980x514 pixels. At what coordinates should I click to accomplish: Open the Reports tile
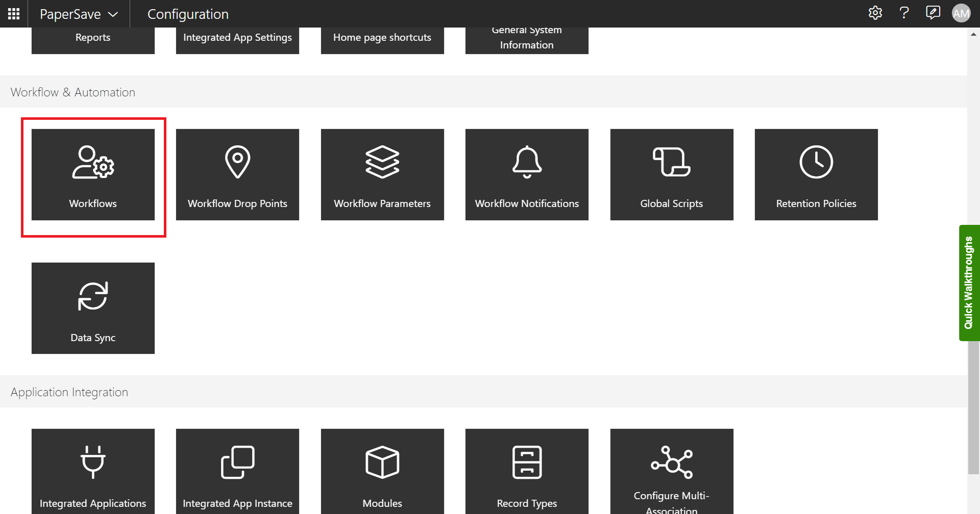pos(93,40)
